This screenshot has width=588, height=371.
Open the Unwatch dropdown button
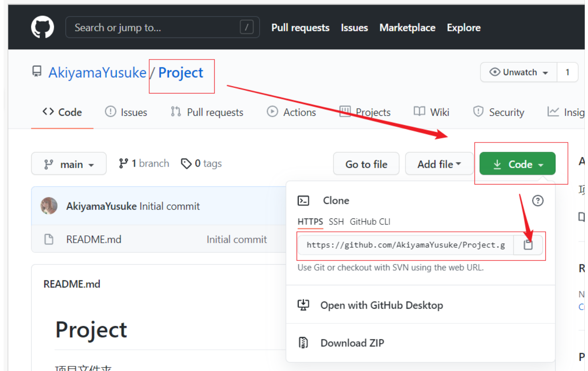tap(518, 72)
